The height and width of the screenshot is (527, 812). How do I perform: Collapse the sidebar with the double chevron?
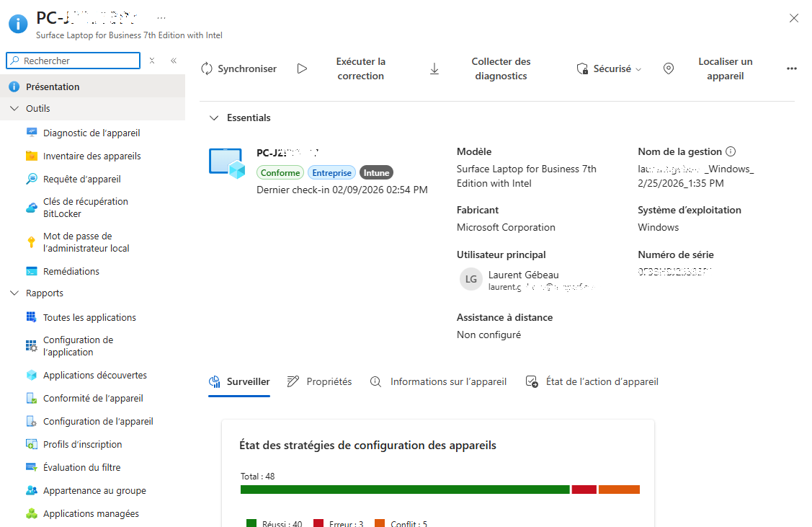click(174, 61)
